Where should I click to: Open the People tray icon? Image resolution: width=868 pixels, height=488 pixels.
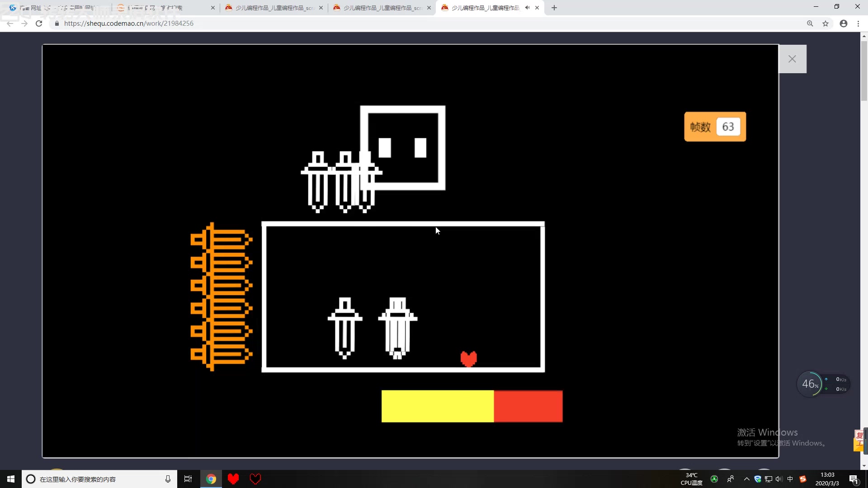click(x=731, y=479)
